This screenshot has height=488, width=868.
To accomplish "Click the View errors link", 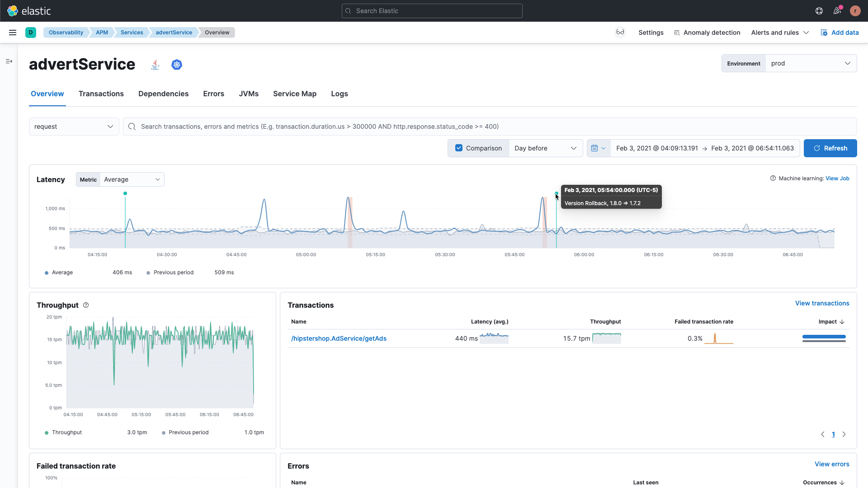I will [832, 464].
